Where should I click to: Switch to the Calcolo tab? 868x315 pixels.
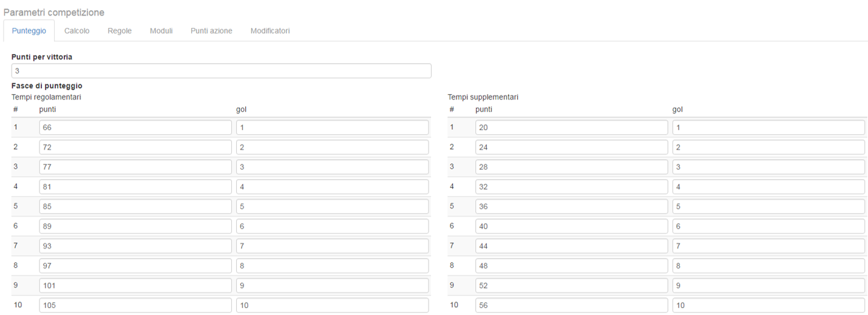click(76, 31)
